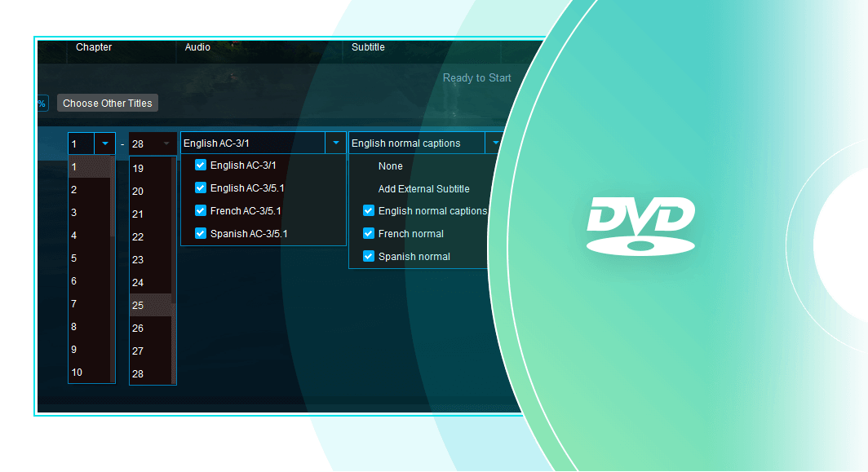The image size is (868, 472).
Task: Uncheck the Spanish AC-3/5.1 audio track
Action: 200,233
